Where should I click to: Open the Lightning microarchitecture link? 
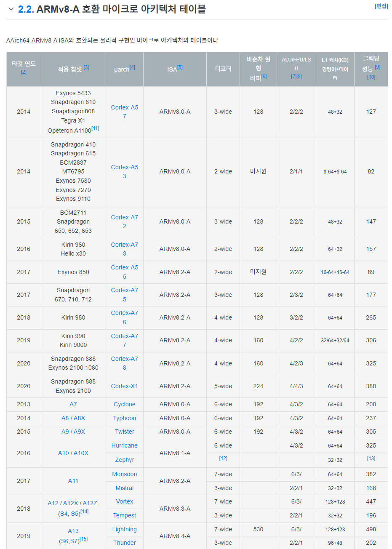tap(125, 529)
